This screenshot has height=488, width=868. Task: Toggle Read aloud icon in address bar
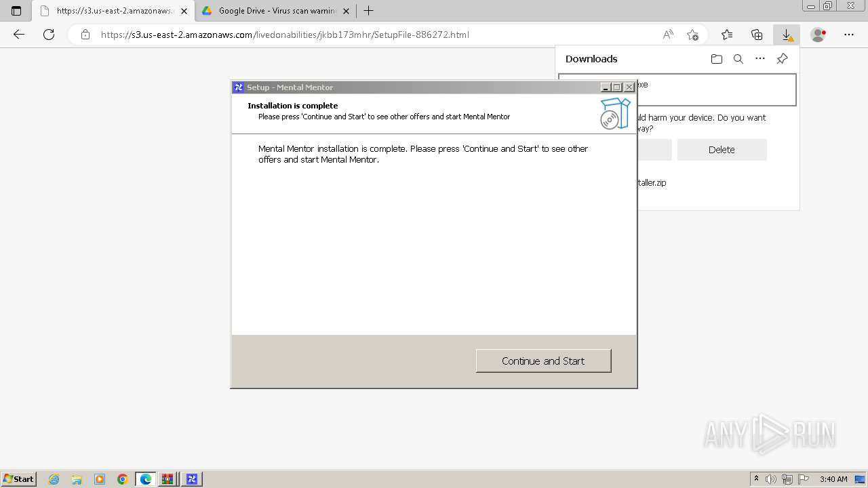668,35
